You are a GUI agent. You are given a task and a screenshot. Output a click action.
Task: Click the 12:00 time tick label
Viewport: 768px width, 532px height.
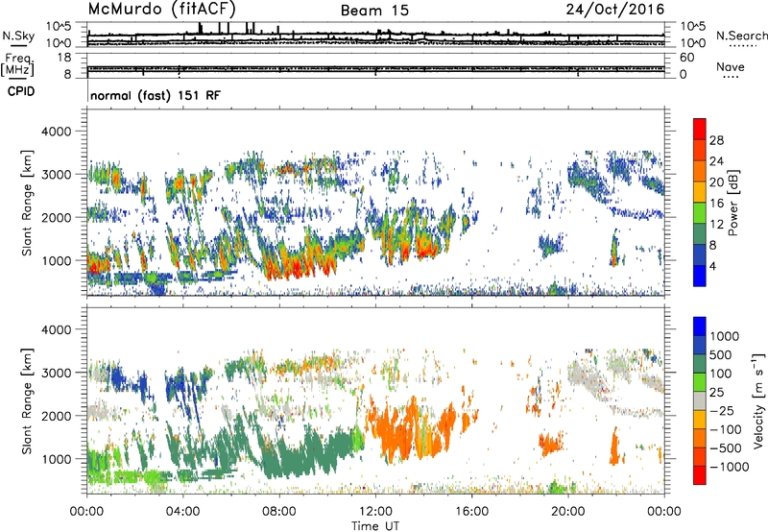point(375,512)
